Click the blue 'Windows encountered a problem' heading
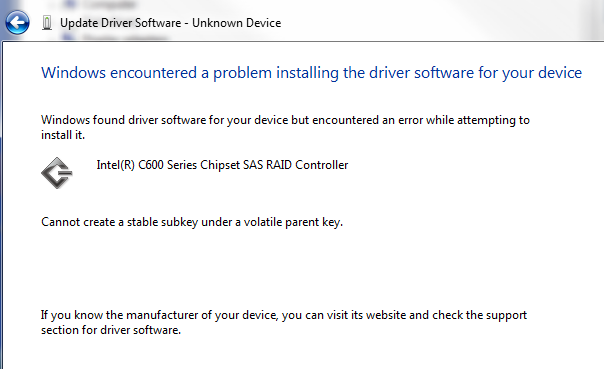This screenshot has width=604, height=369. [311, 73]
